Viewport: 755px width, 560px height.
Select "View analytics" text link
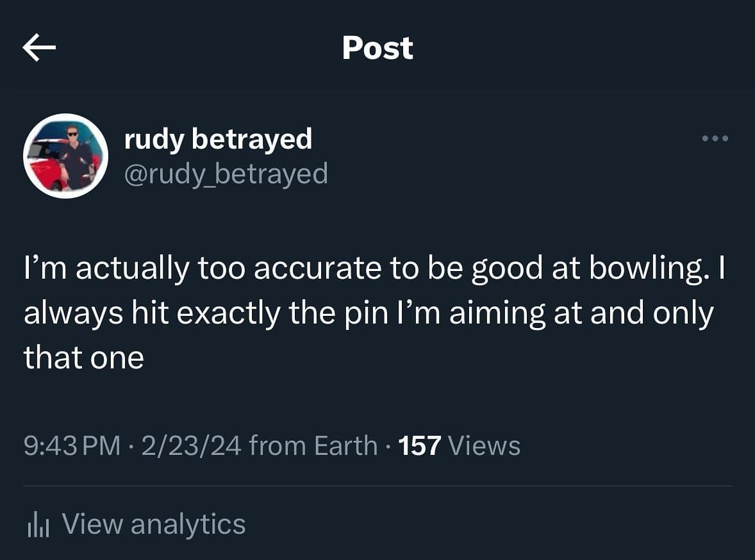pyautogui.click(x=154, y=524)
